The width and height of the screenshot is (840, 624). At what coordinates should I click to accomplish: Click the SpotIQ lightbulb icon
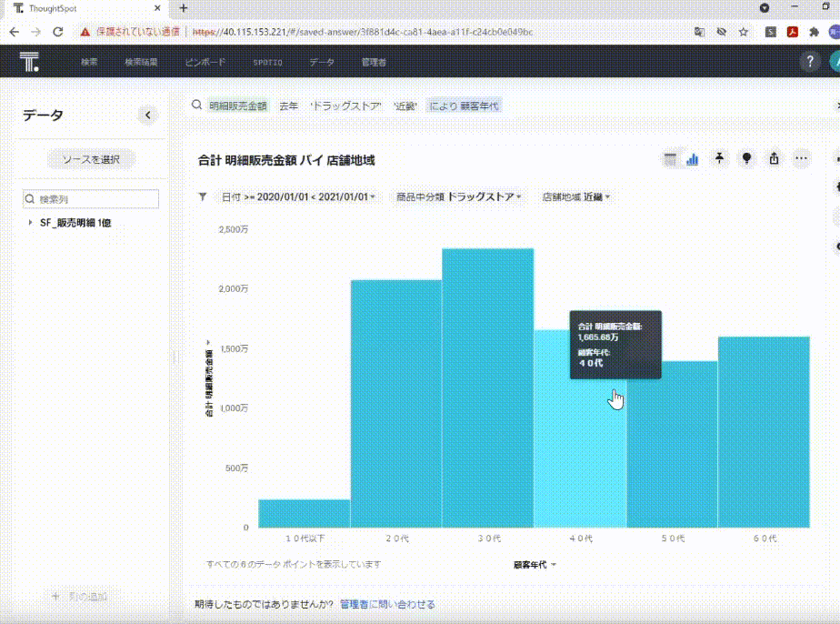coord(746,158)
